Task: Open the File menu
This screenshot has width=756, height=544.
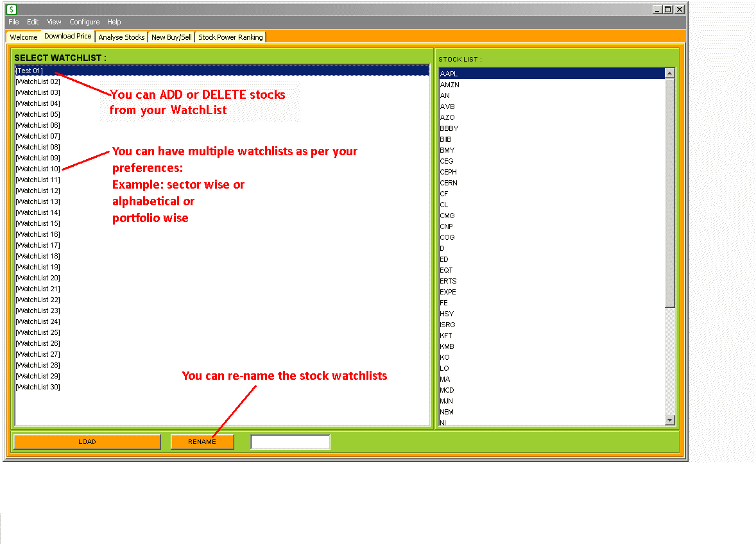Action: [13, 22]
